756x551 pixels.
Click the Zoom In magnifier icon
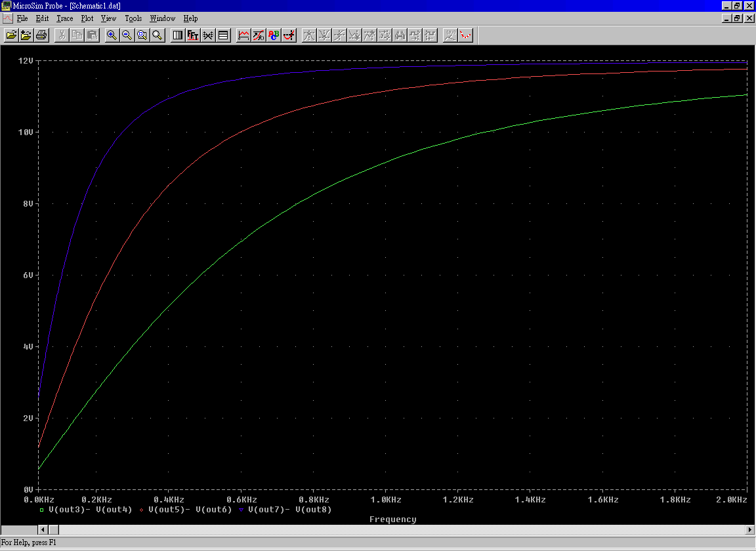112,35
